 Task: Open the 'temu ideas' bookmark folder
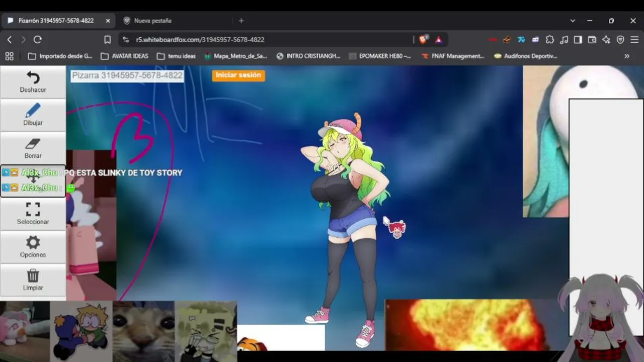(176, 56)
